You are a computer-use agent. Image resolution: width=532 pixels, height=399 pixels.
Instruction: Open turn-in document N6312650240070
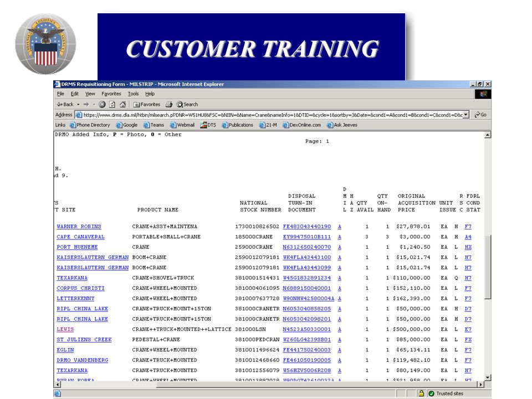pos(306,247)
